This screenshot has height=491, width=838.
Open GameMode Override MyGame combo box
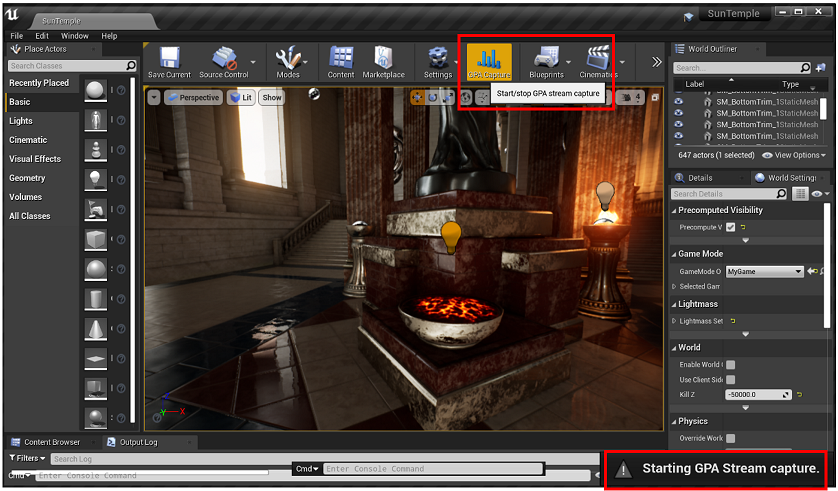[x=764, y=271]
